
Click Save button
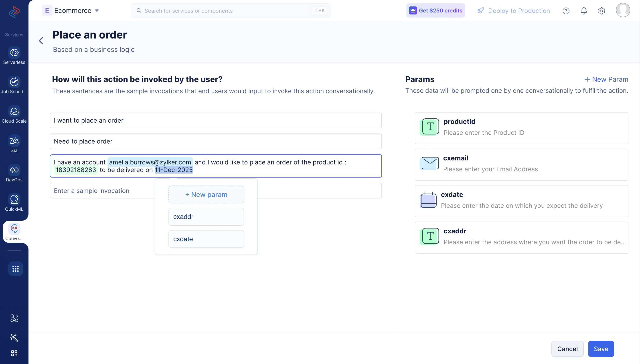[601, 349]
